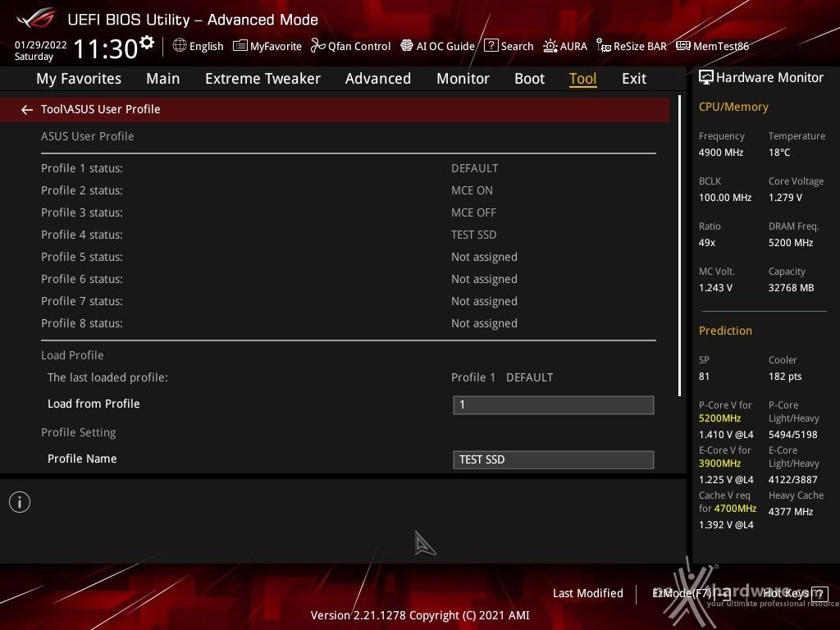Click the 5200MHz P-Core yellow value
840x630 pixels.
click(x=719, y=418)
